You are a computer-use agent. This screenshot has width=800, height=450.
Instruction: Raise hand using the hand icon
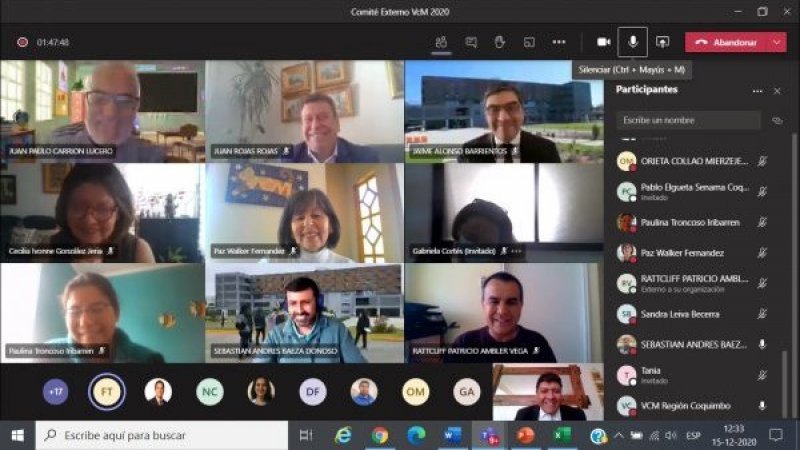(x=499, y=42)
